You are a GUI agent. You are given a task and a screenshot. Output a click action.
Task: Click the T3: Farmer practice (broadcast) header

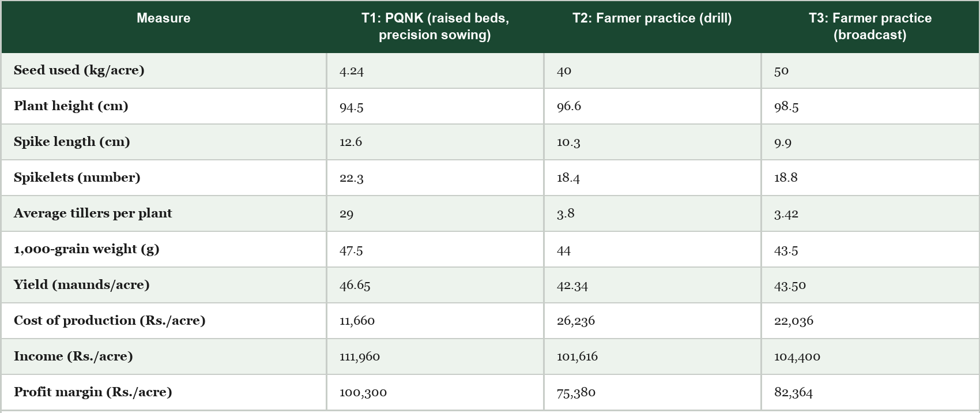coord(870,27)
